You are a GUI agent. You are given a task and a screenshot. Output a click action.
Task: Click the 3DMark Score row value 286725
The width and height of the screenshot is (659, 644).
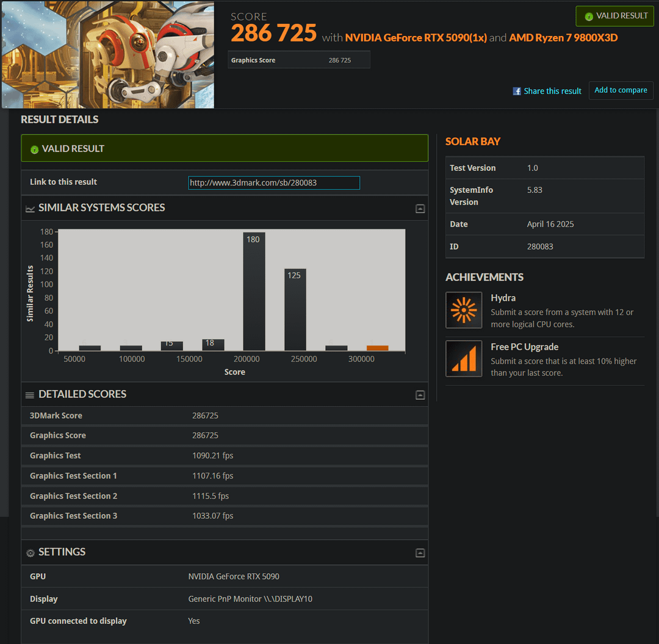[x=205, y=416]
